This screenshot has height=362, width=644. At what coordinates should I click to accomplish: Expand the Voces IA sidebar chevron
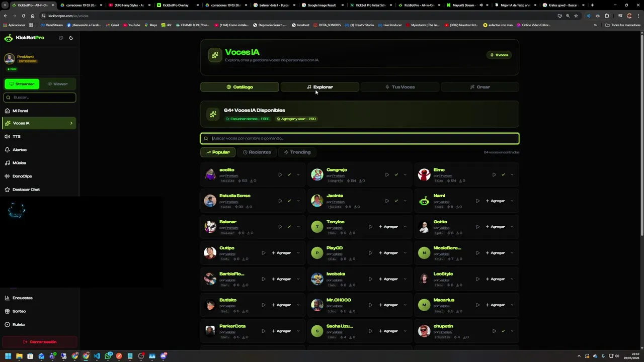click(71, 123)
